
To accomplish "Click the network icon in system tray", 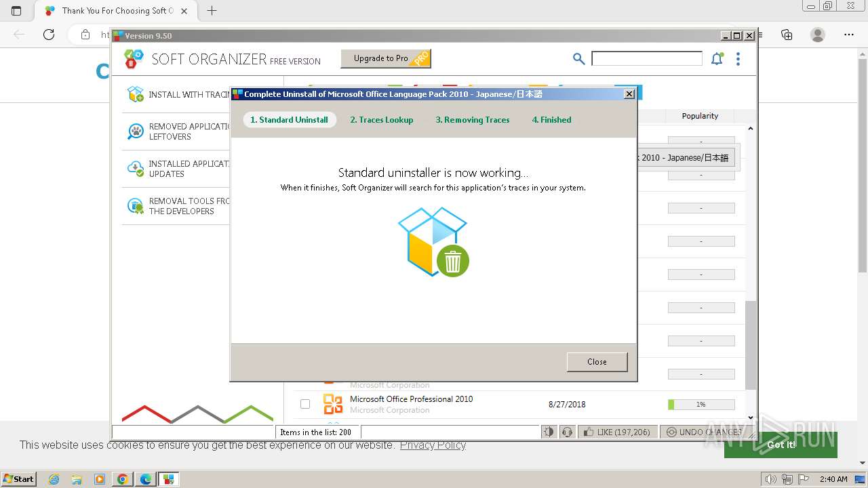I will tap(787, 479).
